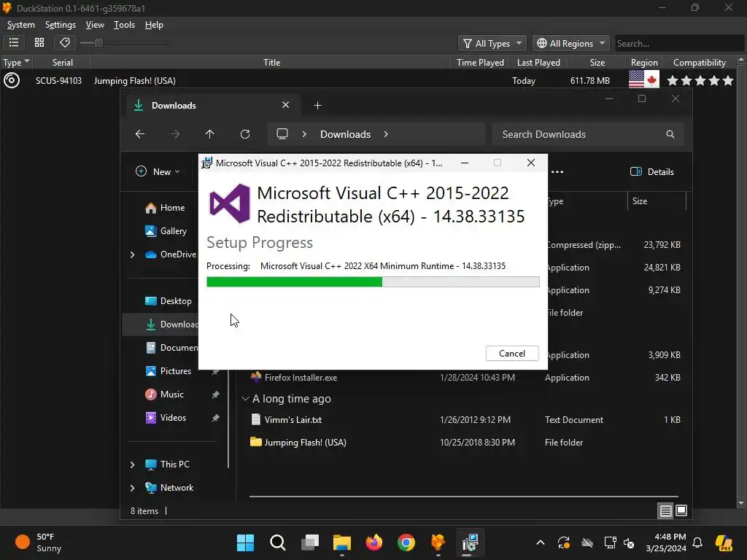Screen dimensions: 747x560
Task: Go up one folder level in Explorer
Action: pos(209,134)
